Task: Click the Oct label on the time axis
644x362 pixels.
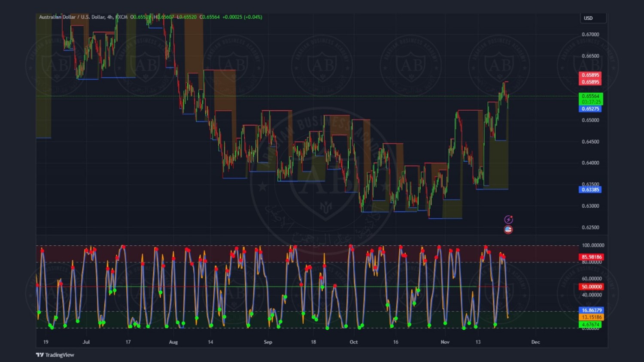Action: click(354, 342)
